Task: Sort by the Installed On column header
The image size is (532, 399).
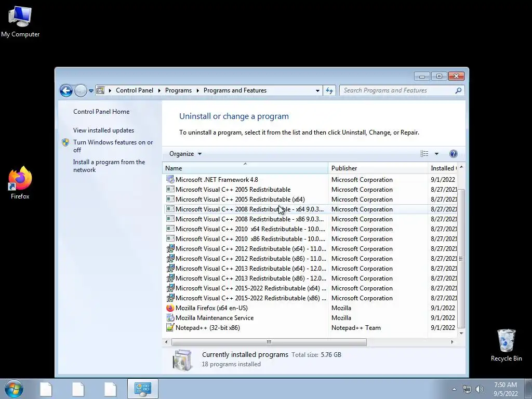Action: point(443,168)
